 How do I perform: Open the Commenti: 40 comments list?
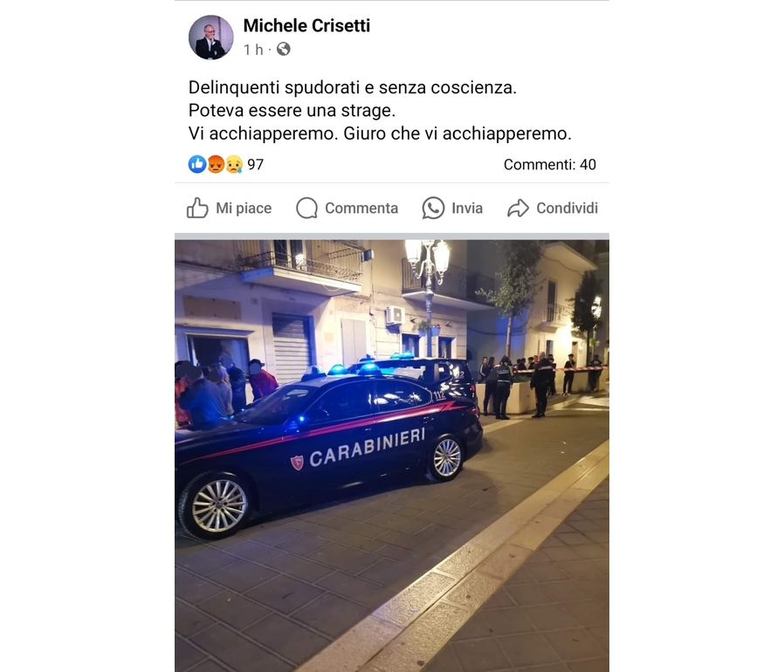point(549,164)
